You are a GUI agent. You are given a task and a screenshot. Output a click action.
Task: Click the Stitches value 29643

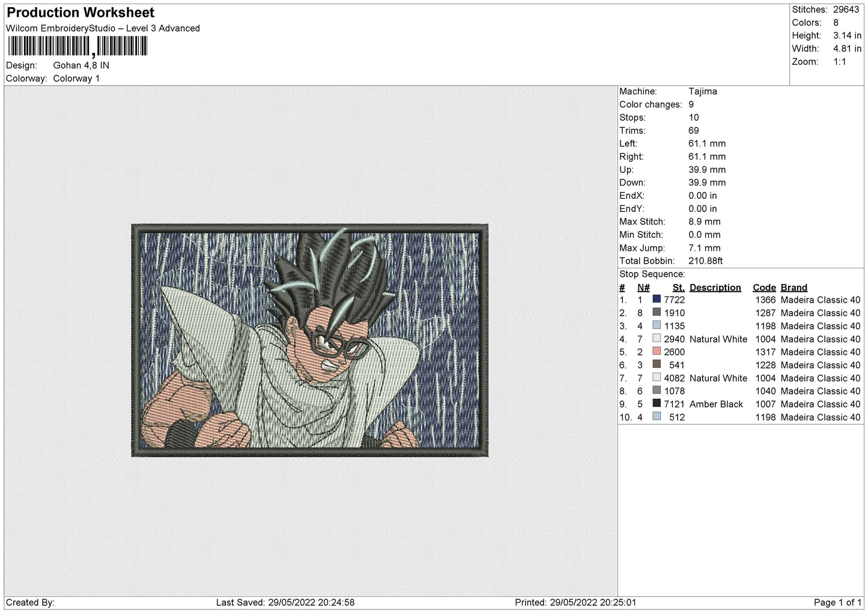pyautogui.click(x=846, y=10)
